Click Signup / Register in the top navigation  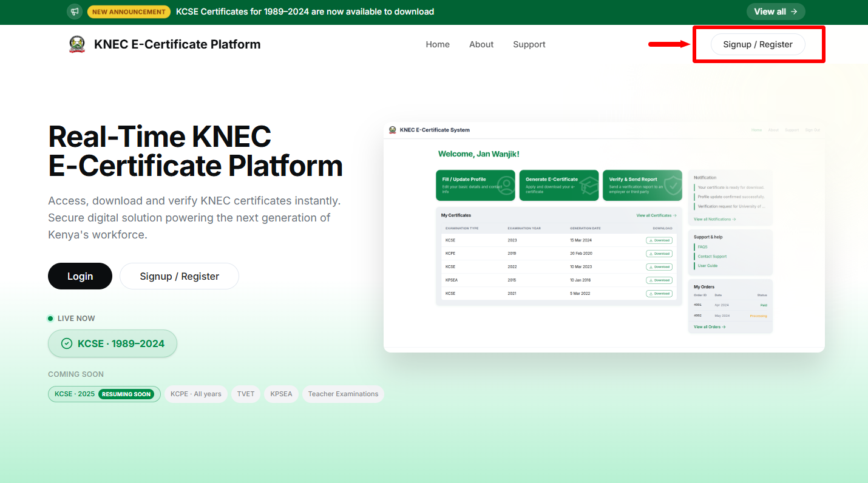click(758, 44)
